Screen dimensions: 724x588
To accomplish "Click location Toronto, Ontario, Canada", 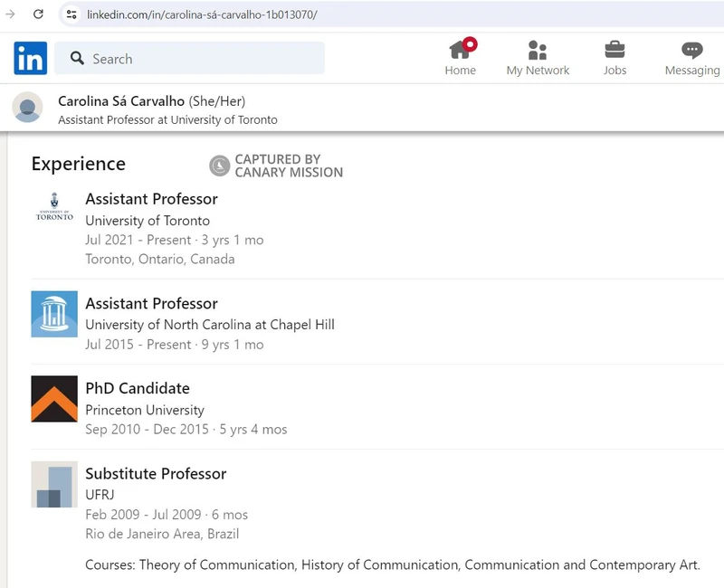I will click(160, 259).
